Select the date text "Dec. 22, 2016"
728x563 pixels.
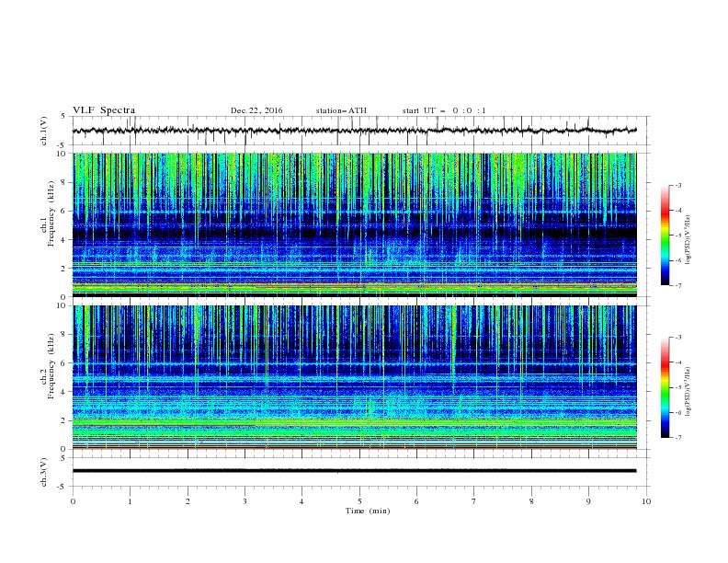(256, 110)
